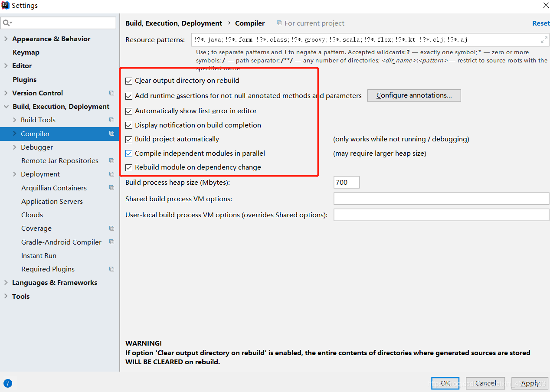Toggle Compile independent modules in parallel
Screen dimensions: 550x392
pyautogui.click(x=129, y=153)
